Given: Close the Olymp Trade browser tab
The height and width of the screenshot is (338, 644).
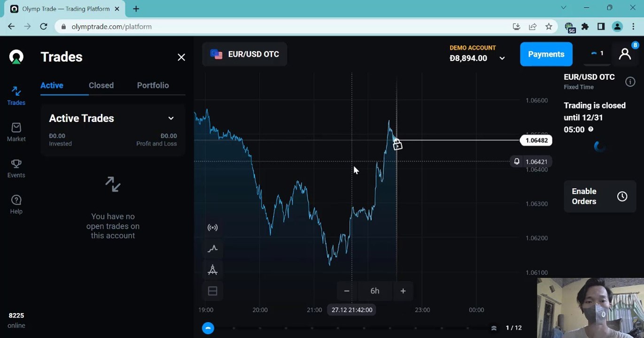Looking at the screenshot, I should tap(117, 9).
